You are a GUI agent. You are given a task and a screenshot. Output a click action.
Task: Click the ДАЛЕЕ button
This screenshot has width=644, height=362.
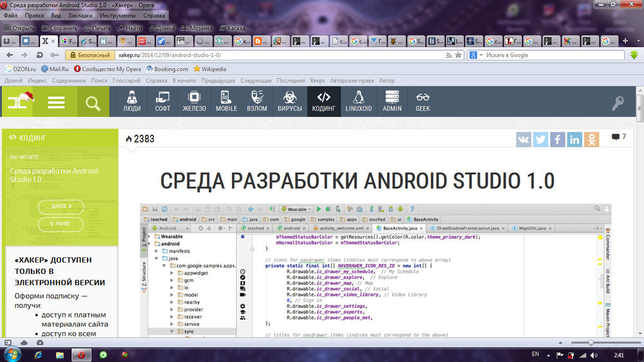(61, 207)
